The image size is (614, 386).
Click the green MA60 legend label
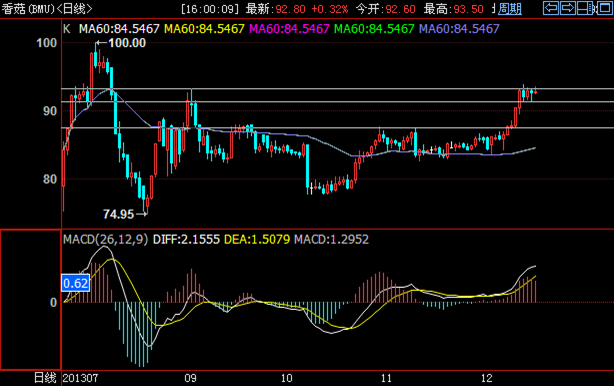click(x=374, y=29)
